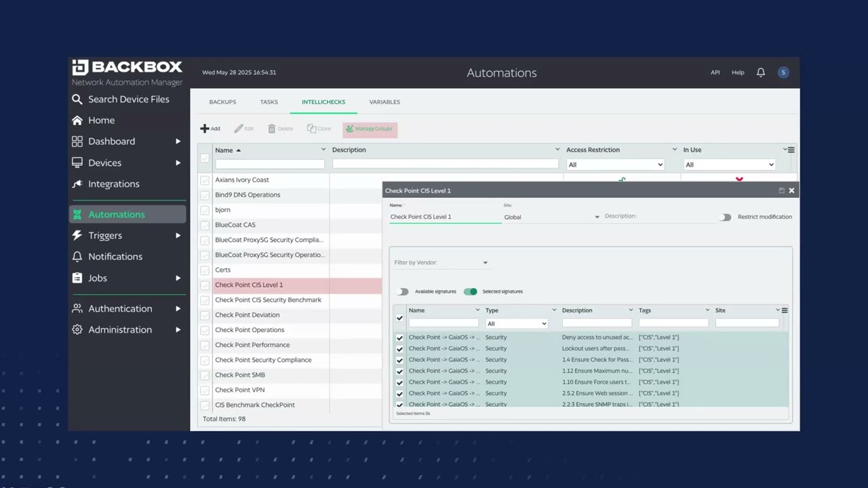Select the Check Point CIS Security Benchmark row
This screenshot has height=488, width=868.
(268, 300)
